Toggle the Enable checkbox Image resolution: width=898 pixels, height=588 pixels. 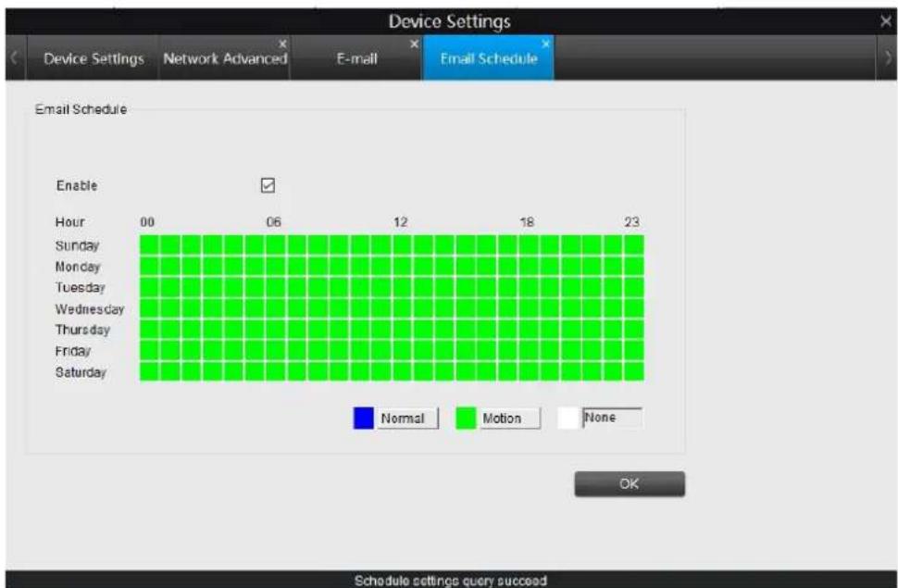tap(268, 185)
